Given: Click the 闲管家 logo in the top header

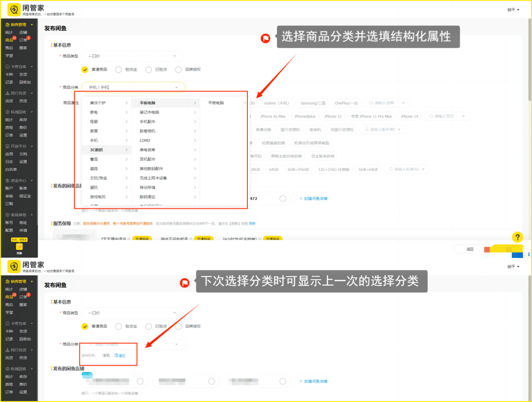Looking at the screenshot, I should tap(14, 9).
